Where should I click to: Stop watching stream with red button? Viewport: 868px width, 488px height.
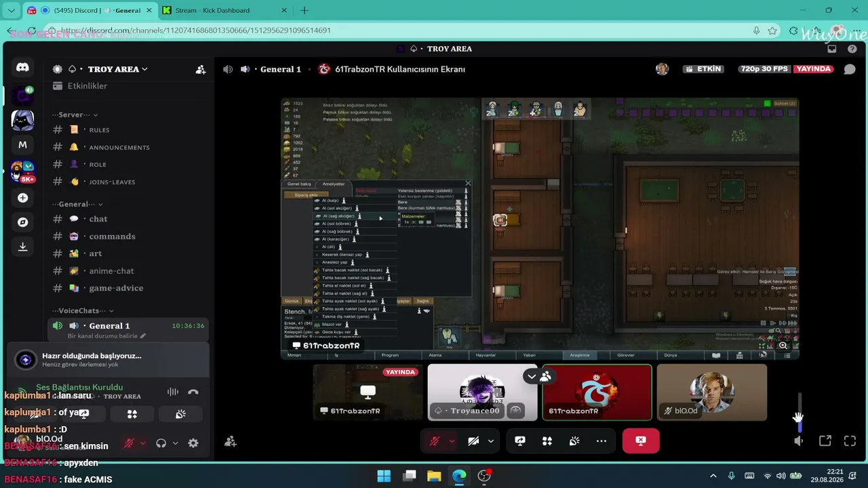click(641, 441)
